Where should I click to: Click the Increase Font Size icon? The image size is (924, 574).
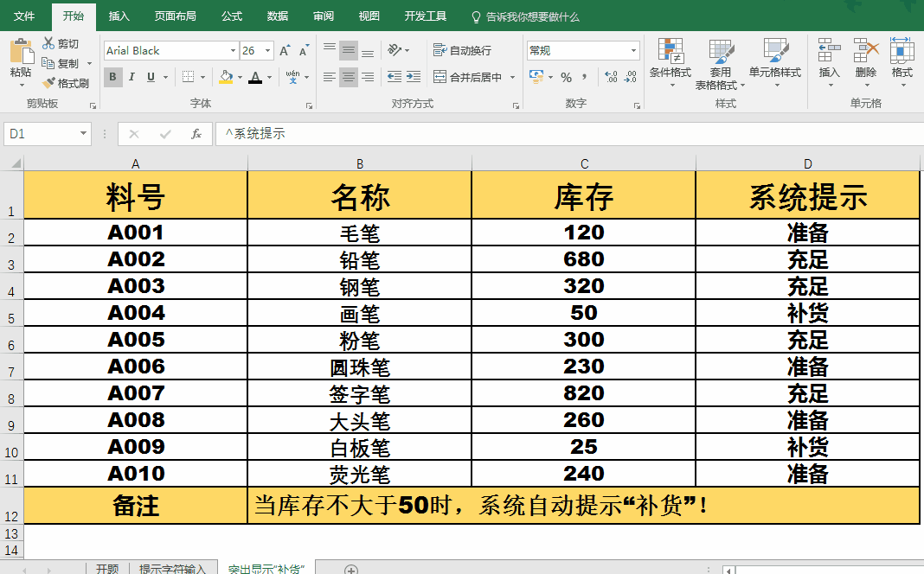[285, 51]
